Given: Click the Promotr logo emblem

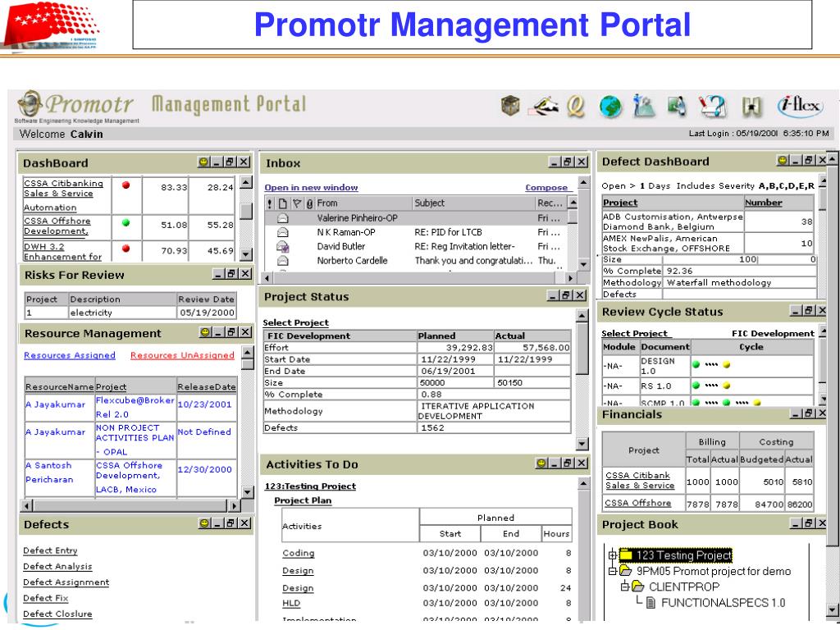Looking at the screenshot, I should click(30, 103).
